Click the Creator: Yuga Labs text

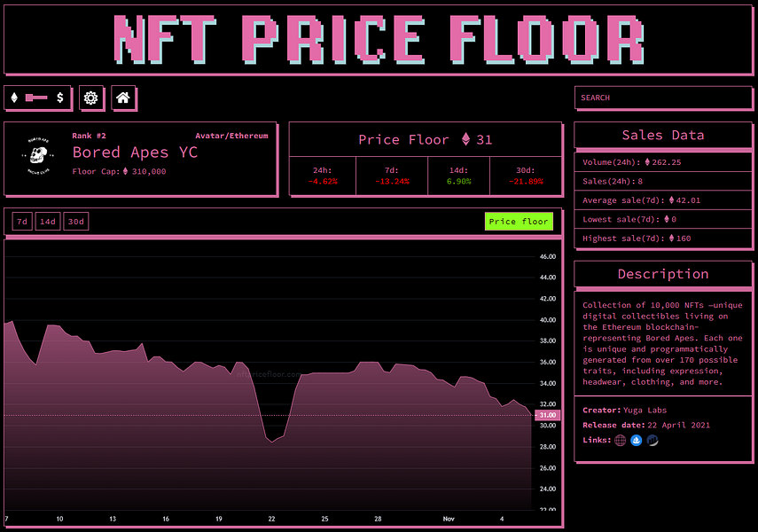625,411
